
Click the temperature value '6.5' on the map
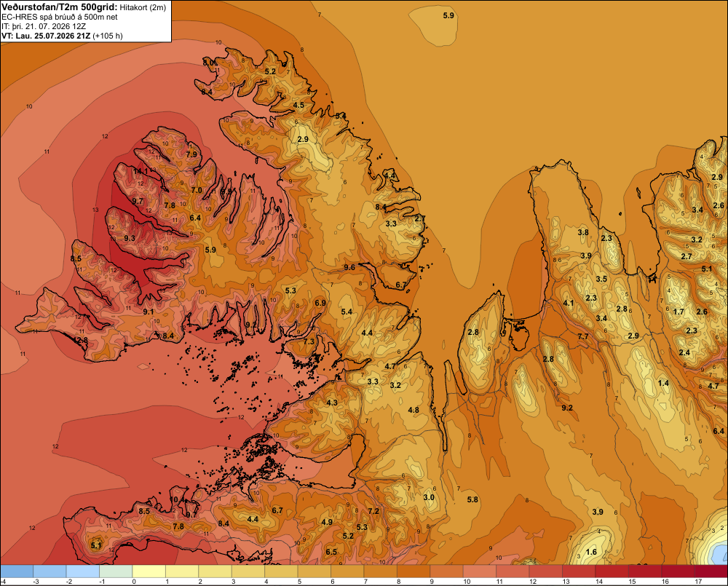coord(331,552)
